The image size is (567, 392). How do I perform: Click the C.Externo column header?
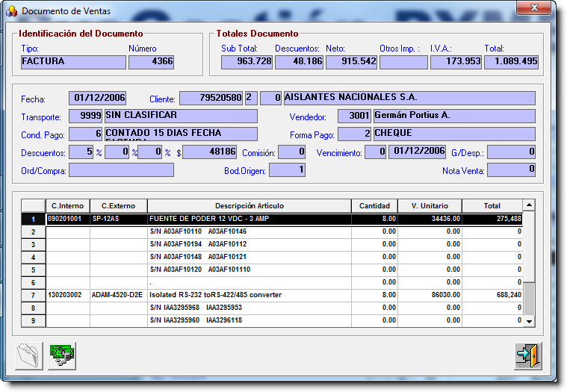119,205
